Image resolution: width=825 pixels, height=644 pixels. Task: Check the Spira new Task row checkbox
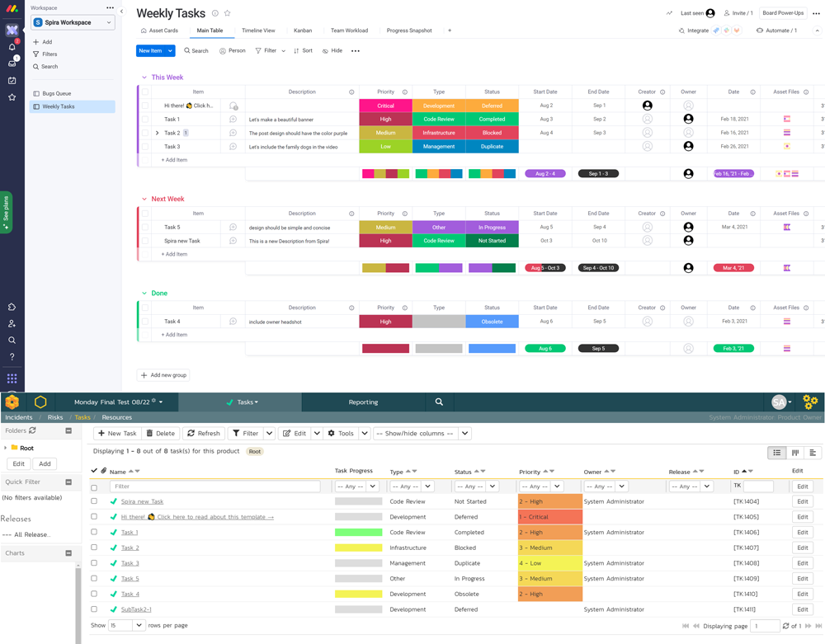click(x=94, y=501)
